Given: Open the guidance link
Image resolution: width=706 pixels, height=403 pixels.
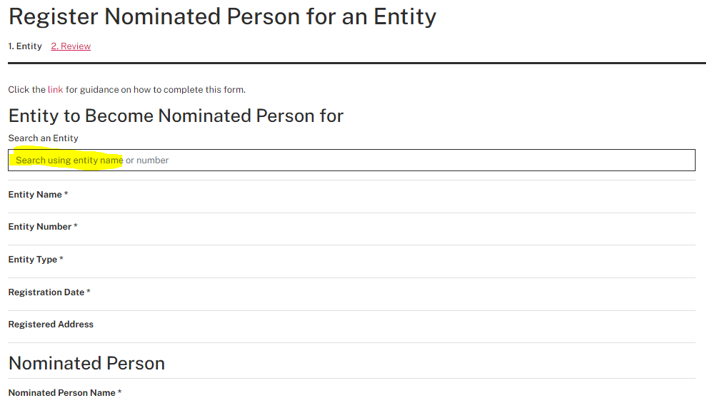Looking at the screenshot, I should [55, 90].
